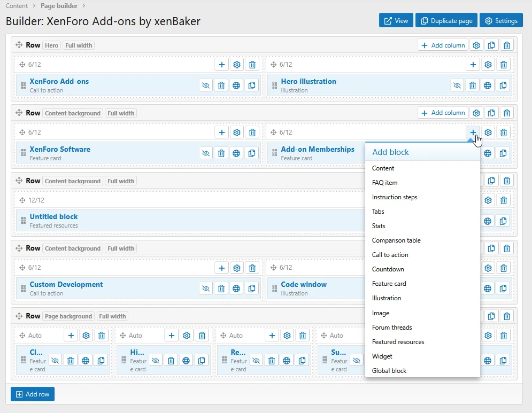This screenshot has height=413, width=532.
Task: Choose Content from Add block menu
Action: click(x=422, y=168)
